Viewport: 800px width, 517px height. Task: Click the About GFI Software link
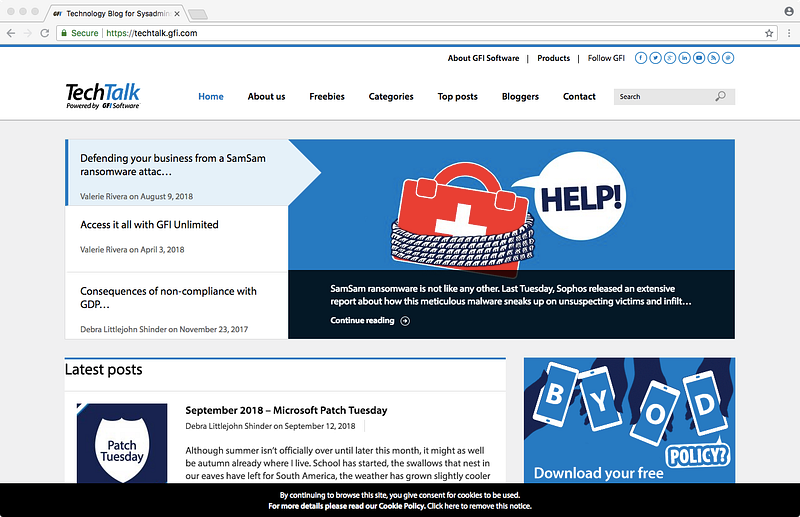pyautogui.click(x=483, y=58)
